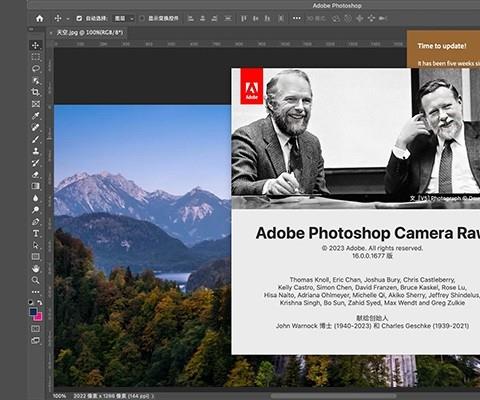The height and width of the screenshot is (400, 480).
Task: Select the Eraser tool
Action: point(36,174)
